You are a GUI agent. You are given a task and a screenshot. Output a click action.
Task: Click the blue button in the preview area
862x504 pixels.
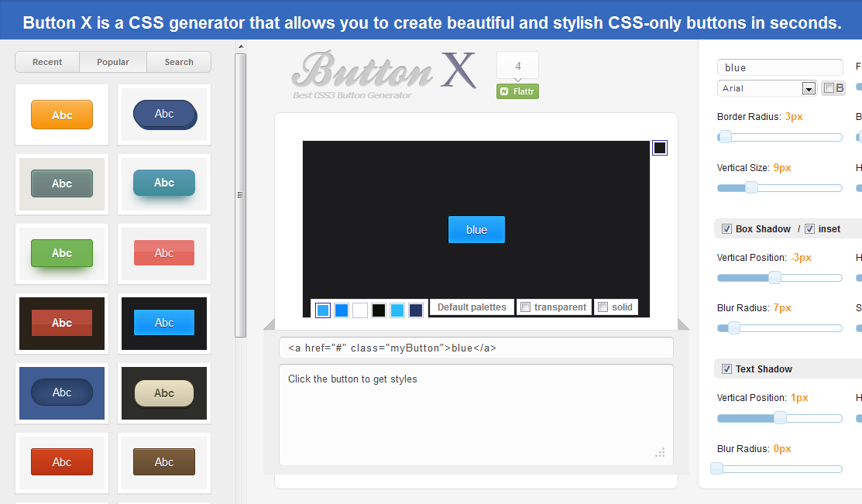pyautogui.click(x=476, y=229)
